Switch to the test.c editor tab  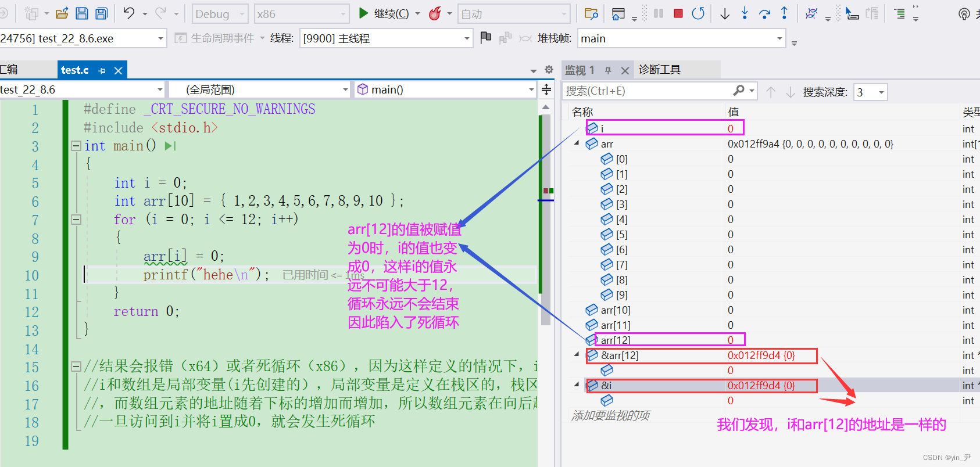tap(75, 70)
